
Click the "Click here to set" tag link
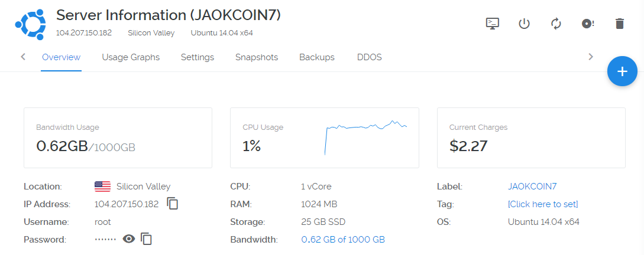click(x=543, y=204)
